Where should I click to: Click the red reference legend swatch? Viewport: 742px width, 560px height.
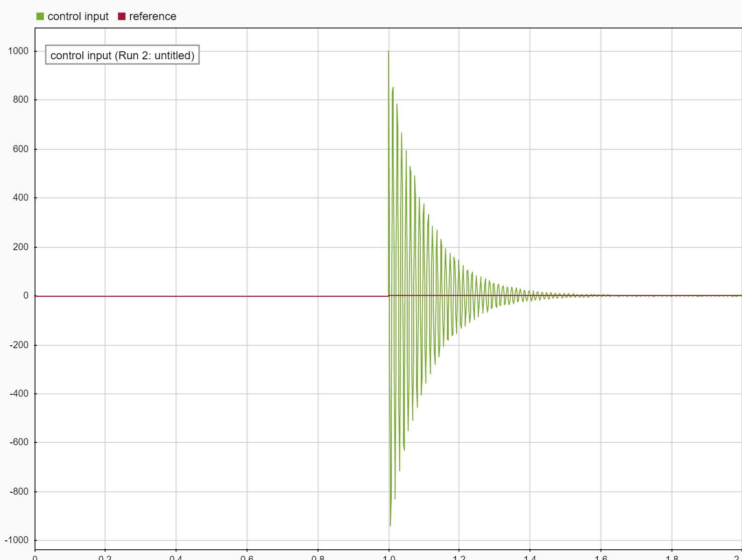tap(122, 16)
